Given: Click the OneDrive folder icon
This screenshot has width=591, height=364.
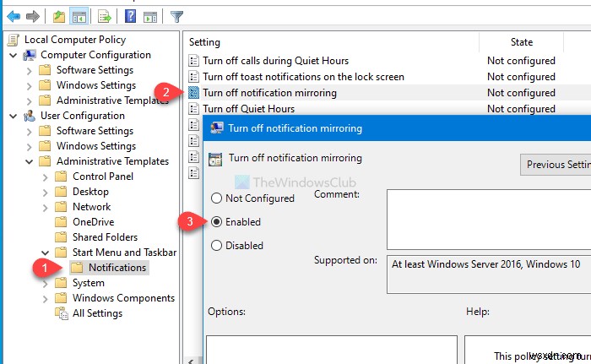Looking at the screenshot, I should (x=61, y=222).
